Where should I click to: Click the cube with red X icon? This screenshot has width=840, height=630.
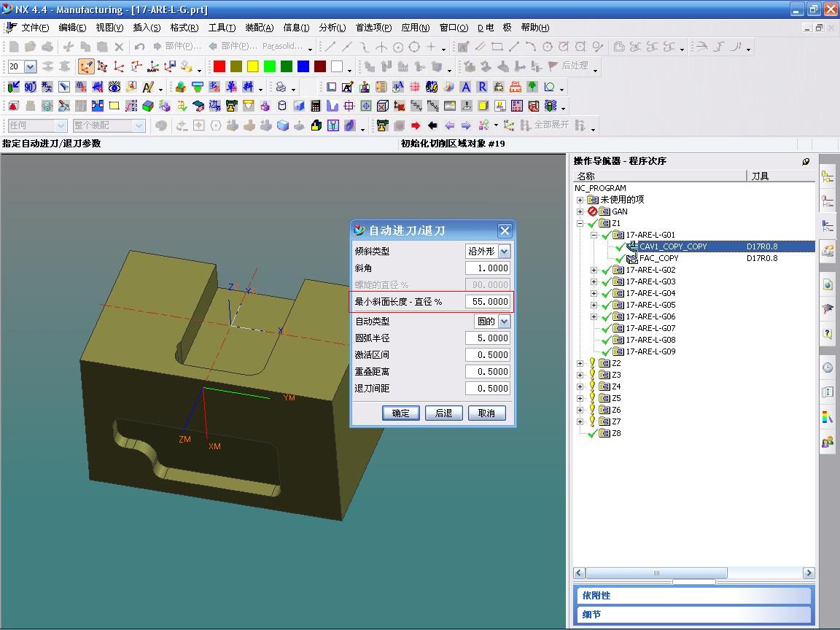[x=383, y=106]
